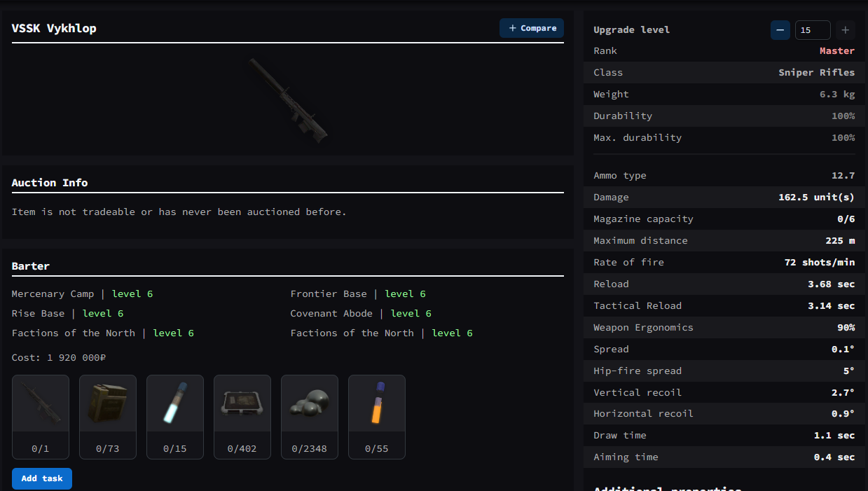Select the rifle barter item marked 0/1

(41, 417)
